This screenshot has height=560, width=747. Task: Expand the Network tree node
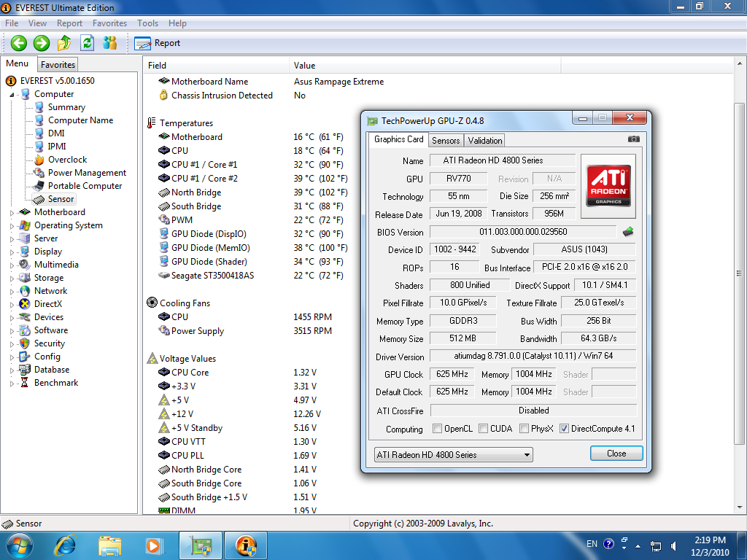pos(12,292)
